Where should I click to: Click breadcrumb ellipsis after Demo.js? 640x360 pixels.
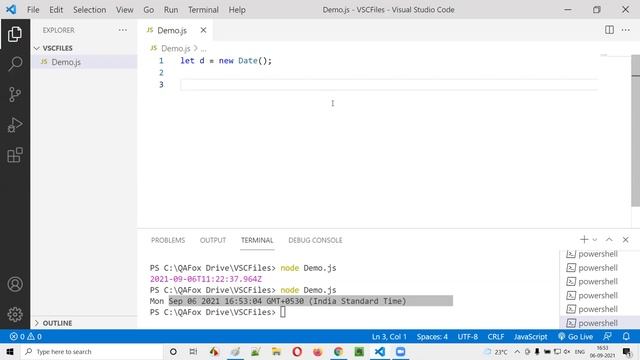click(x=203, y=48)
